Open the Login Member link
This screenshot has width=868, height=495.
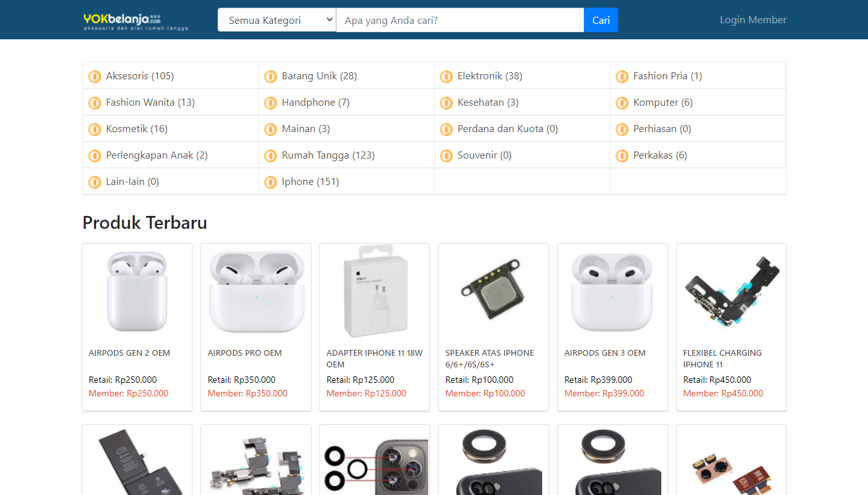point(753,20)
